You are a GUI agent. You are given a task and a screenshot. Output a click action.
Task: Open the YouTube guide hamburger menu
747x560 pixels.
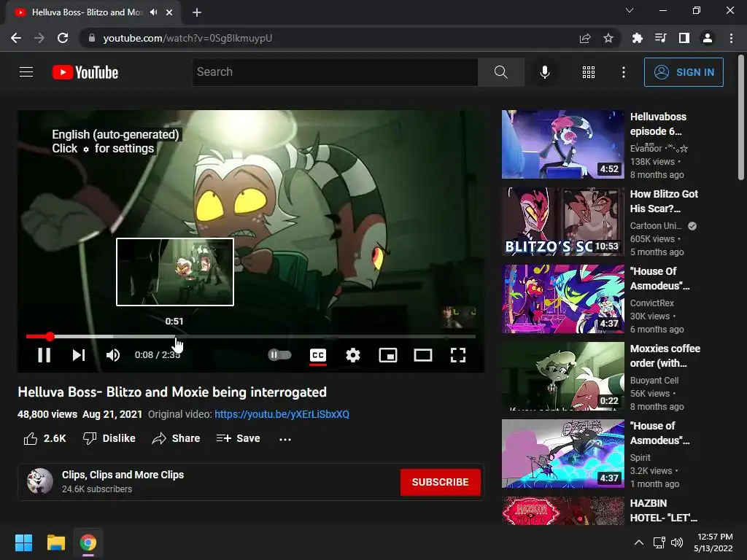(x=26, y=72)
